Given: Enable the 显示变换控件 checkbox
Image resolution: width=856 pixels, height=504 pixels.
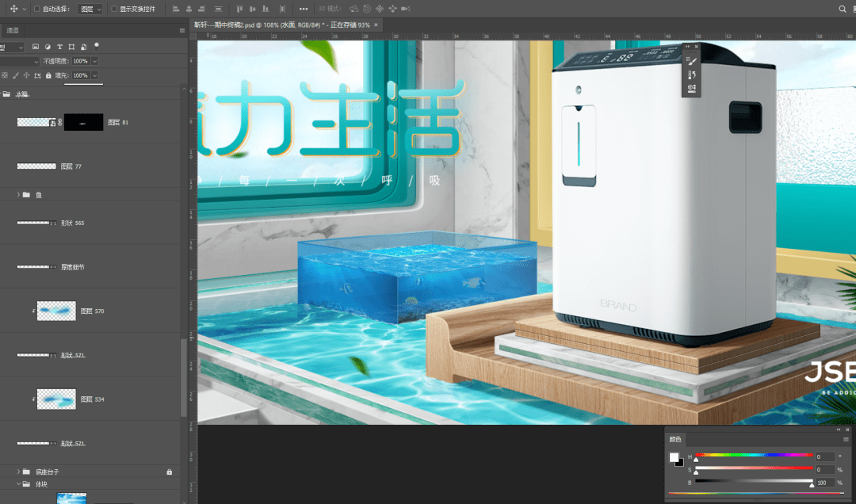Looking at the screenshot, I should tap(113, 9).
